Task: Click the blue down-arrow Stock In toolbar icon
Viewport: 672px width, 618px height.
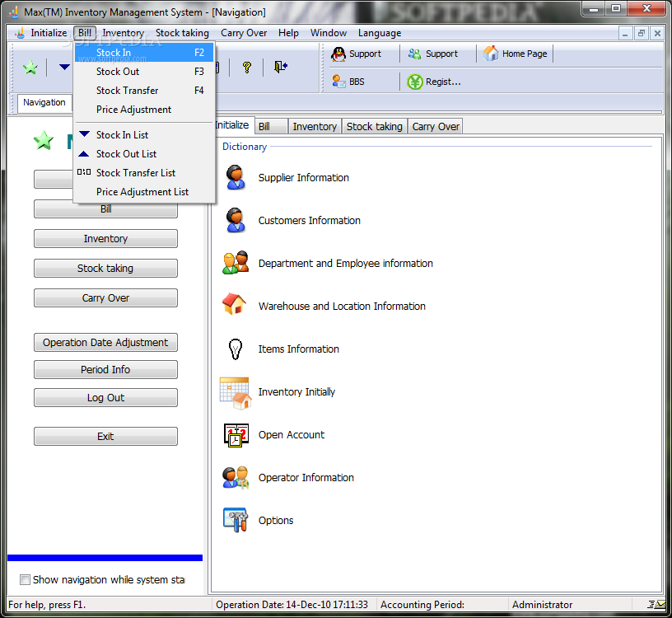Action: pos(65,67)
